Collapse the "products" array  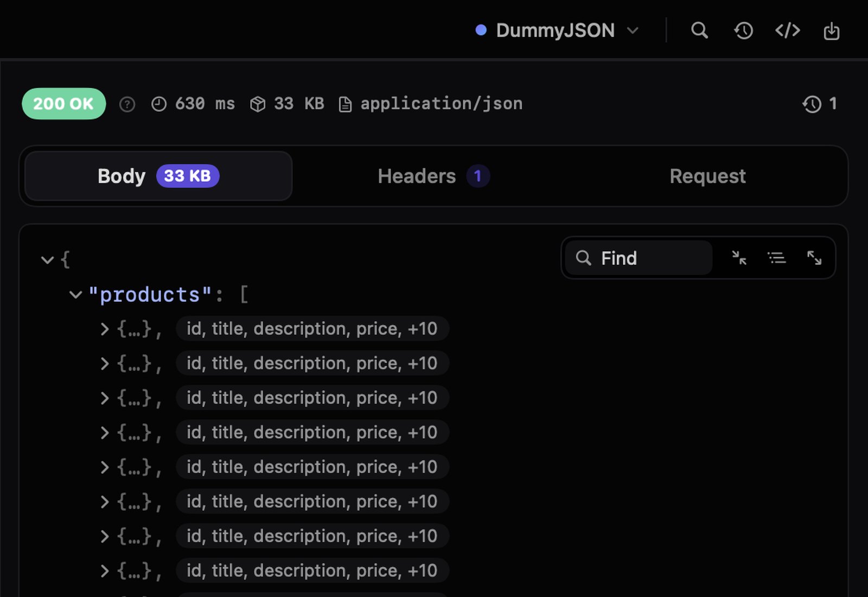coord(75,295)
